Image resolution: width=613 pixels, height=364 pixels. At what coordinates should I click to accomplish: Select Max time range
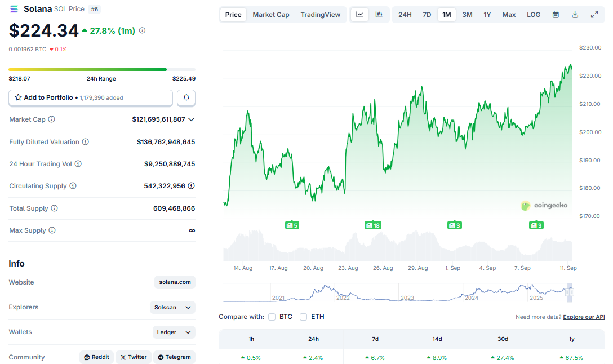(x=509, y=15)
